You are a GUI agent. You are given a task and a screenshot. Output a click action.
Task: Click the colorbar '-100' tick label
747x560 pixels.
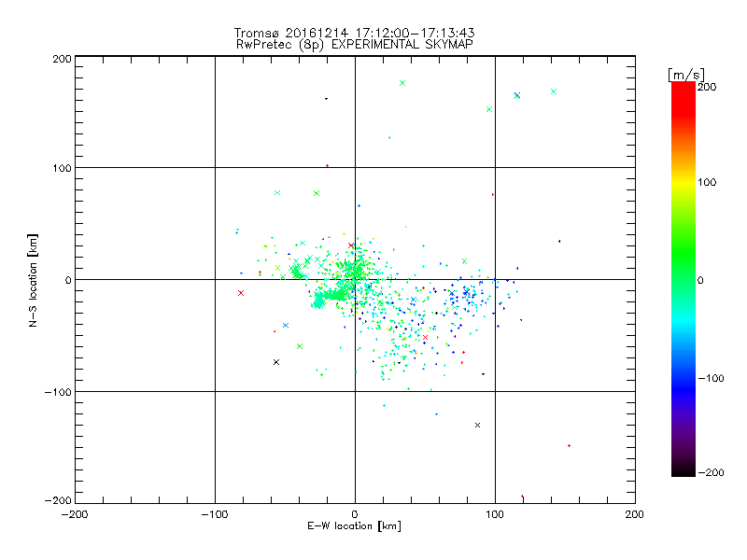coord(711,378)
